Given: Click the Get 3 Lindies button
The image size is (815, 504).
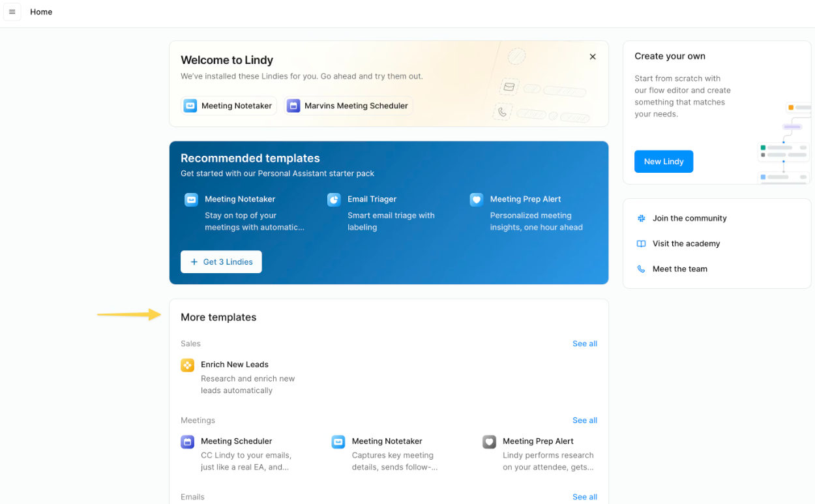Looking at the screenshot, I should pos(221,261).
